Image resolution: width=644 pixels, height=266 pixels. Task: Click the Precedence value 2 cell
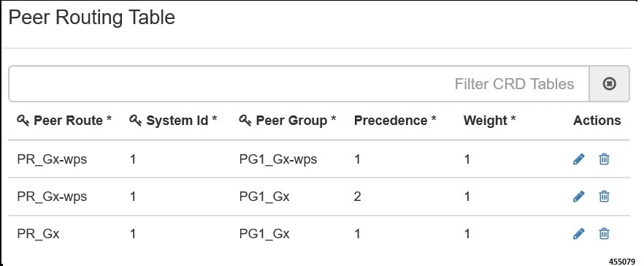(x=357, y=197)
